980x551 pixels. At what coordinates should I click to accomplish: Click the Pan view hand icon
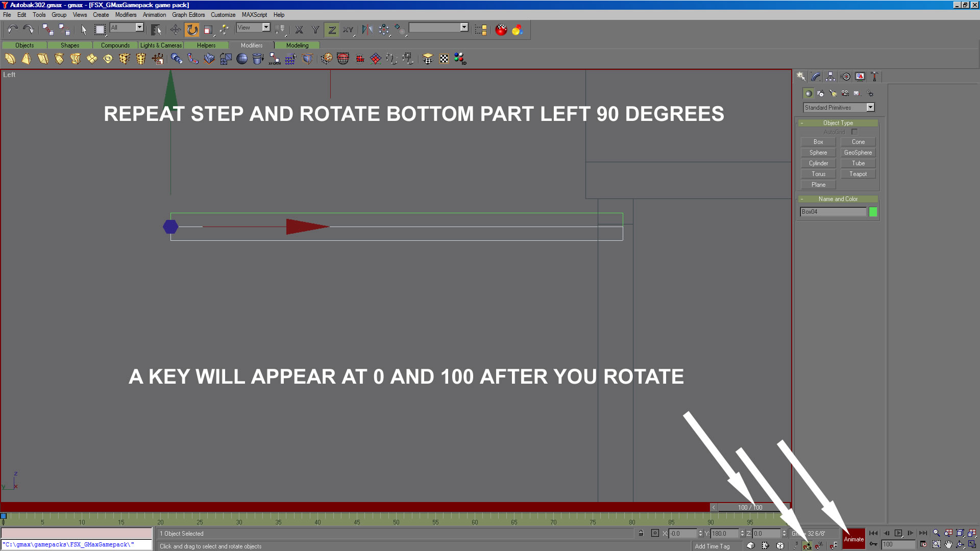tap(948, 544)
